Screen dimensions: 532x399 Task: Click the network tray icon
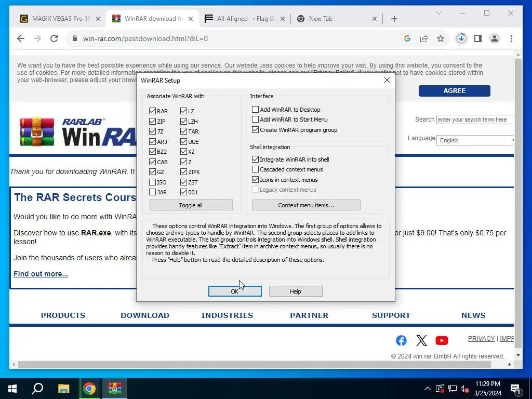pyautogui.click(x=453, y=389)
